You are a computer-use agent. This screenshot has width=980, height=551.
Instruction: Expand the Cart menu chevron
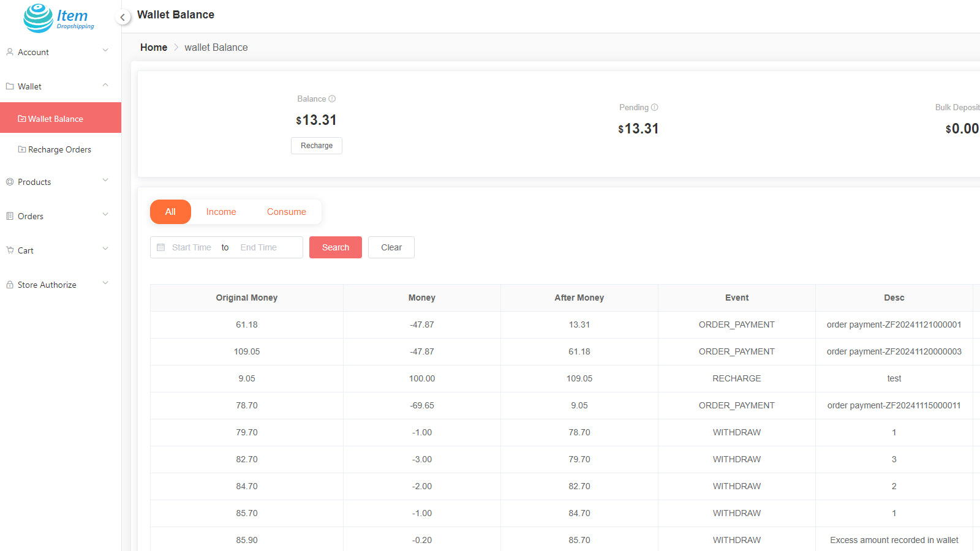[105, 249]
